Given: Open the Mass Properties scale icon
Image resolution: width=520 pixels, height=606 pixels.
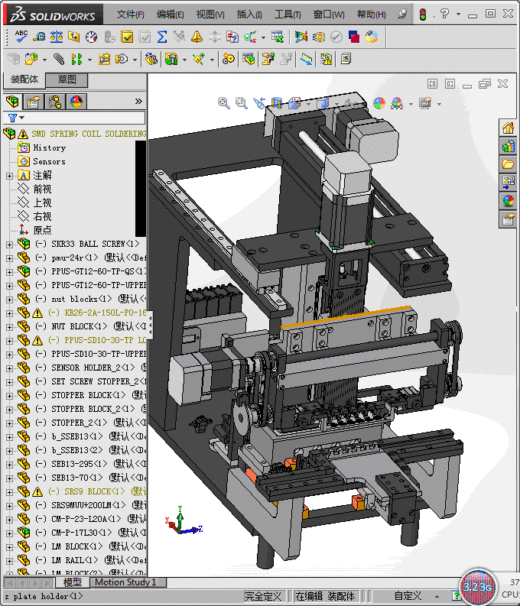Looking at the screenshot, I should click(x=56, y=37).
